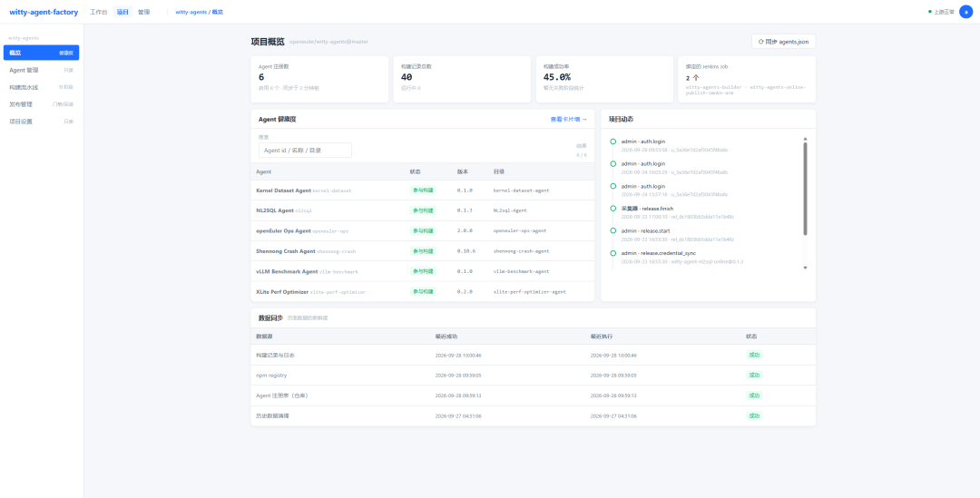Click the openEuler Ops Agent row name
This screenshot has width=980, height=498.
283,230
